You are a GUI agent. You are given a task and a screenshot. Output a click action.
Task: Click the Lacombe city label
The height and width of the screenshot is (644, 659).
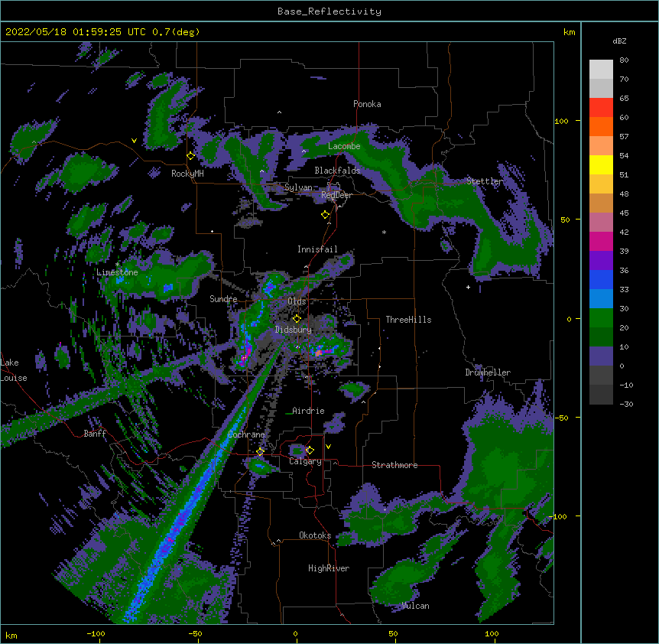coord(344,146)
